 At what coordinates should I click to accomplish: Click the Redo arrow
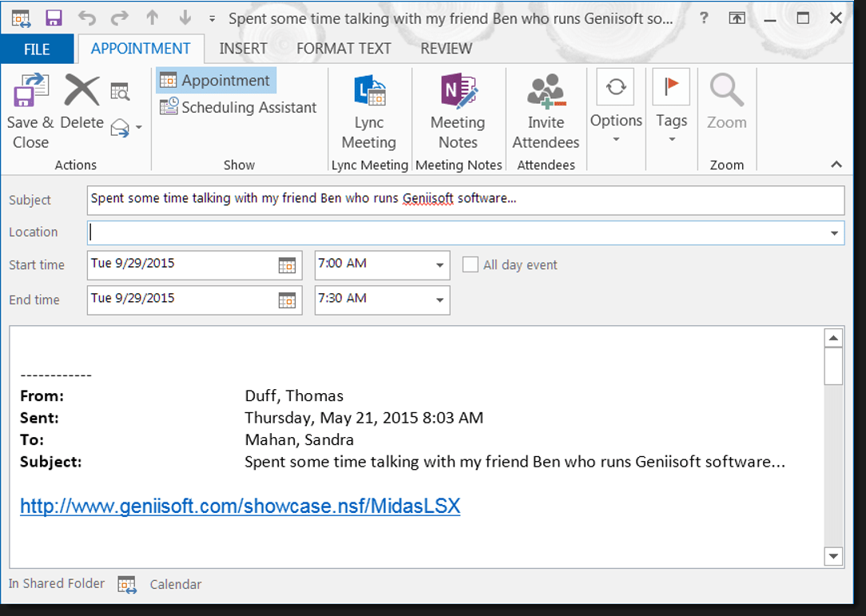[x=119, y=18]
